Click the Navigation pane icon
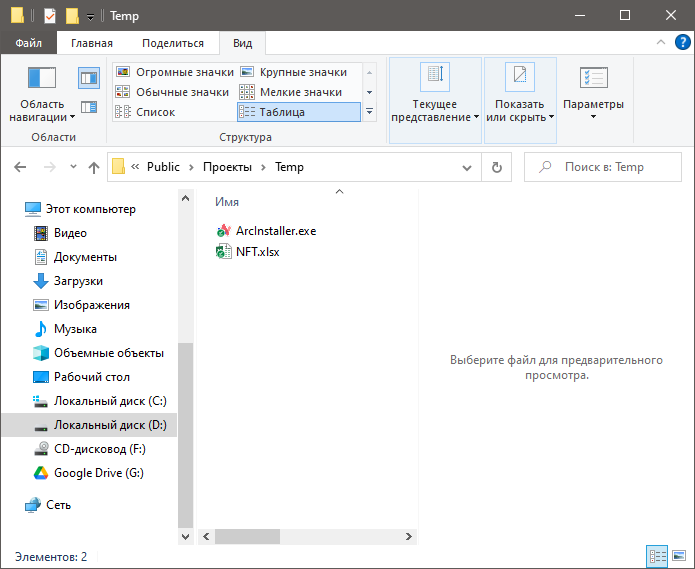The height and width of the screenshot is (569, 695). pyautogui.click(x=42, y=78)
